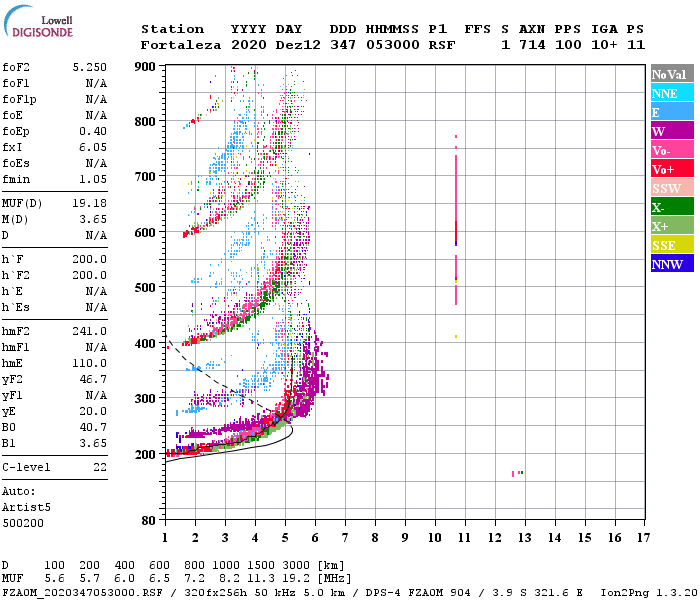Select the X- dark green legend swatch
The image size is (700, 600).
click(x=672, y=207)
